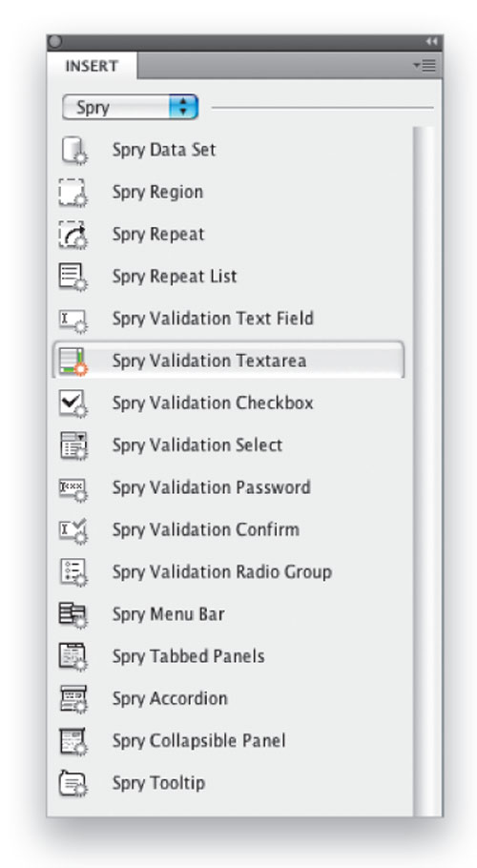Click the Spry Validation Password icon
Viewport: 477px width, 868px height.
[x=73, y=488]
